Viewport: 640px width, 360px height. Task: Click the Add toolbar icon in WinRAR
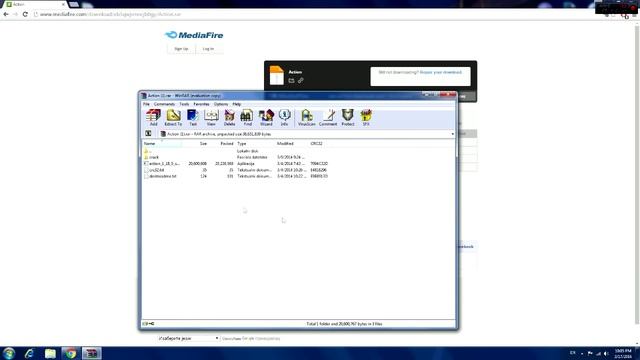click(x=153, y=118)
